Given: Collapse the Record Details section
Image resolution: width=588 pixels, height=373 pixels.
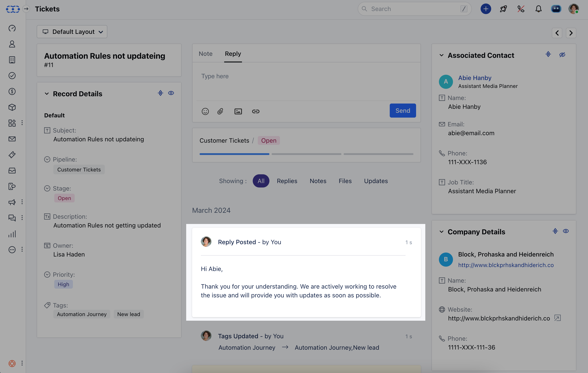Looking at the screenshot, I should [x=47, y=94].
